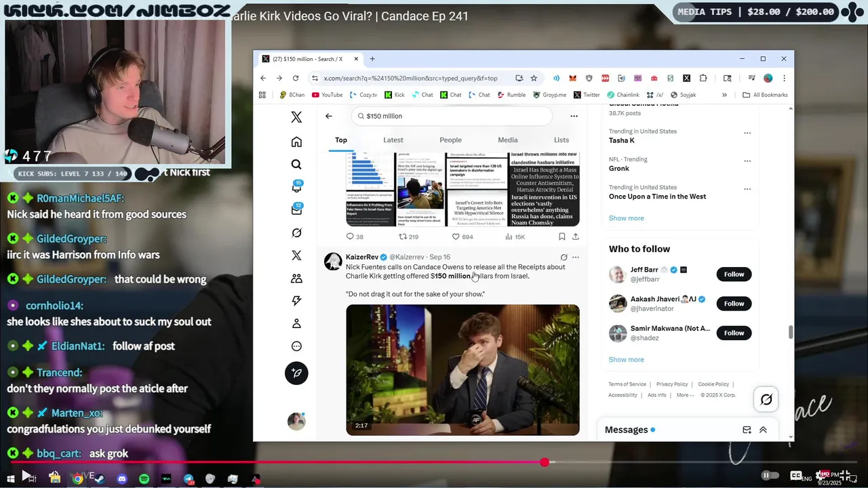Open more options for Tasha K trend
The width and height of the screenshot is (868, 488).
pyautogui.click(x=747, y=133)
